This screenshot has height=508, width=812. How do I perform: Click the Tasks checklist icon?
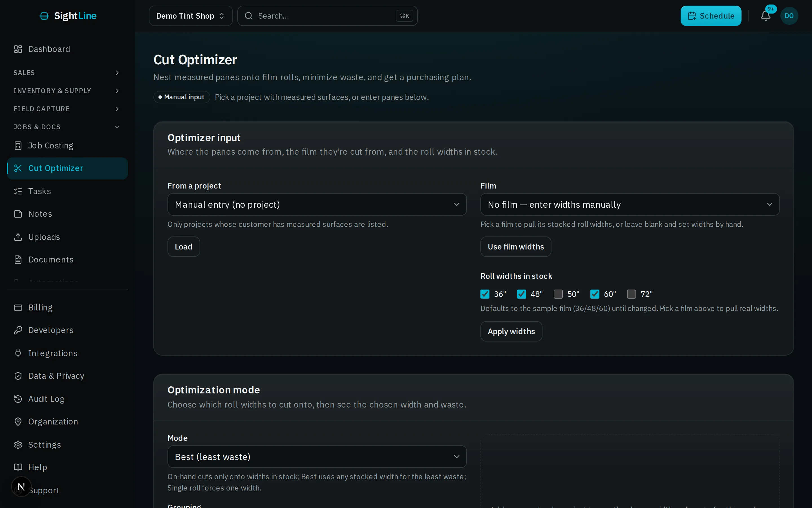[18, 191]
